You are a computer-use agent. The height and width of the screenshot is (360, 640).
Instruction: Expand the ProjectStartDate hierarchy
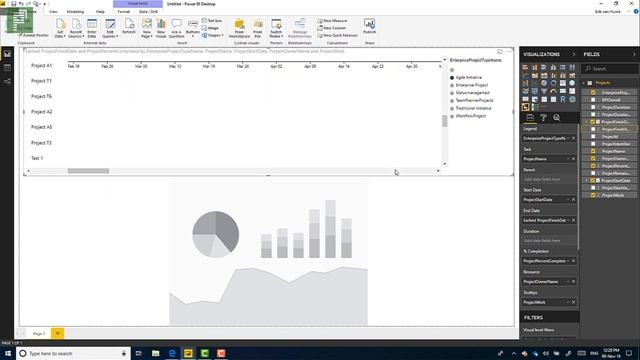click(x=587, y=180)
